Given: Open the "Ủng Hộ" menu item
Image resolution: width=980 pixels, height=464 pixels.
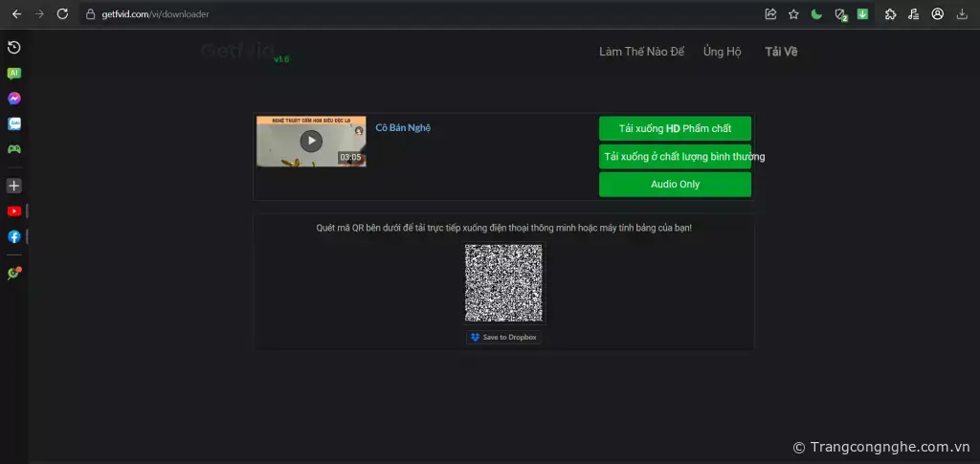Looking at the screenshot, I should pyautogui.click(x=722, y=52).
